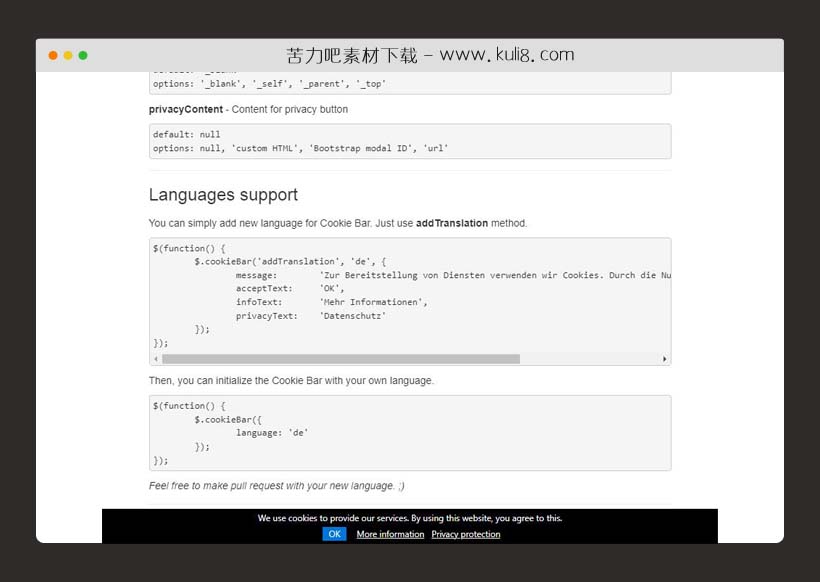Click the infoText 'Mehr Informationen' line
820x582 pixels.
click(x=331, y=302)
